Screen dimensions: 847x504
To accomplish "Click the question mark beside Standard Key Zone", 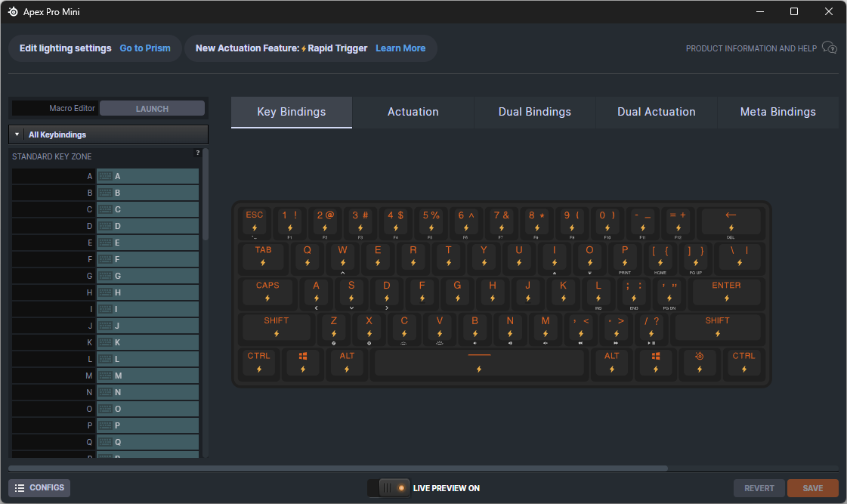I will (x=198, y=153).
